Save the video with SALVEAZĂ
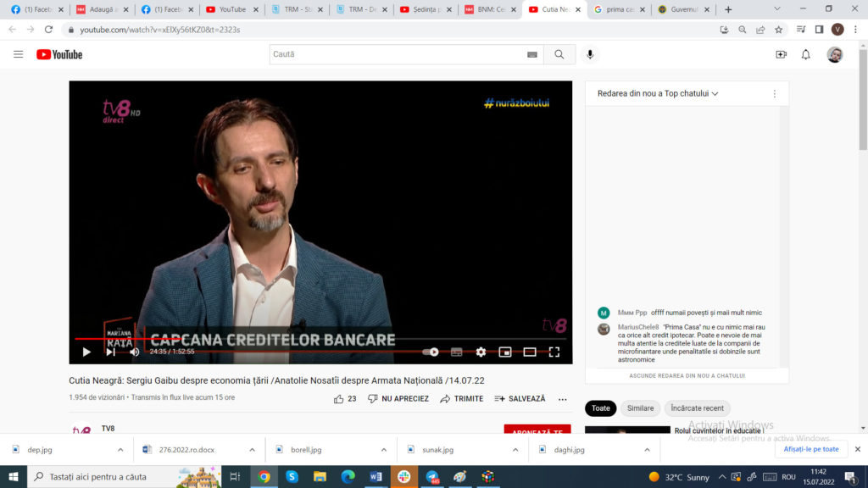The height and width of the screenshot is (488, 868). pos(520,398)
